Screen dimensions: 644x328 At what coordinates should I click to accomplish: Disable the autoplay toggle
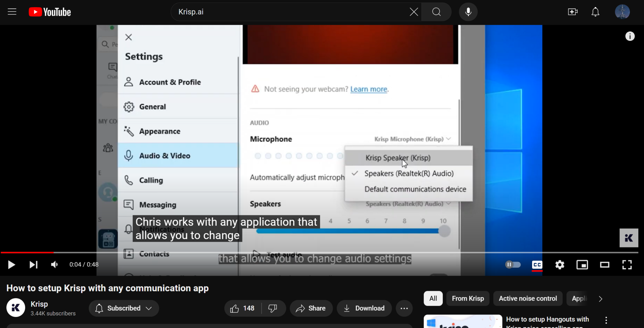[513, 264]
